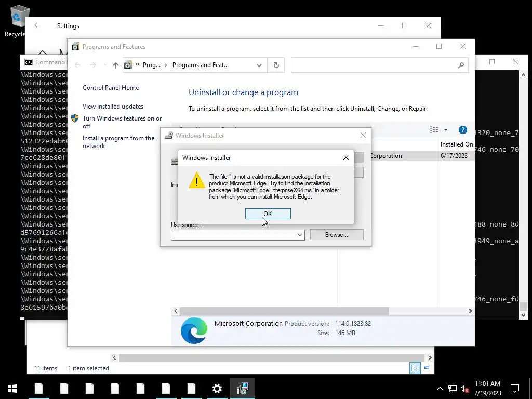
Task: Click the Command Prompt title bar icon
Action: pos(29,62)
